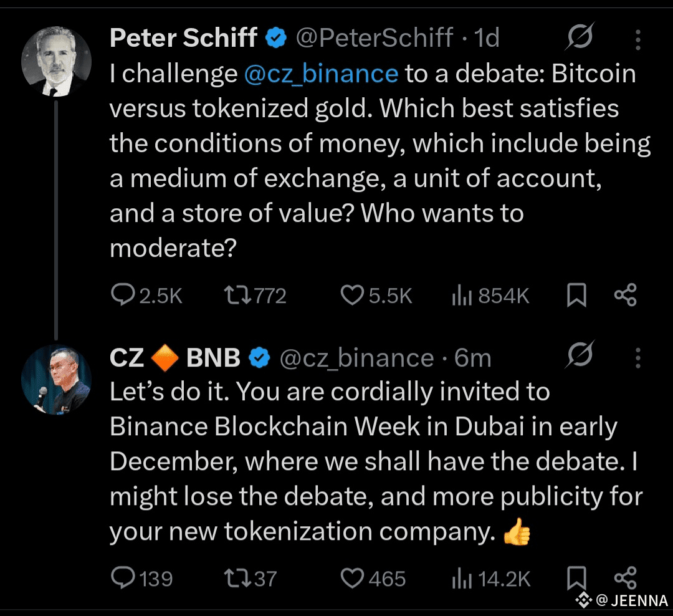Viewport: 673px width, 616px height.
Task: Like CZ's reply tweet
Action: (x=353, y=578)
